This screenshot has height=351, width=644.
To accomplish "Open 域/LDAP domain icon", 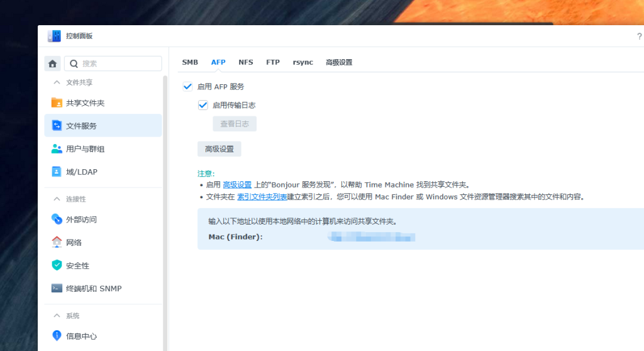I will (57, 172).
